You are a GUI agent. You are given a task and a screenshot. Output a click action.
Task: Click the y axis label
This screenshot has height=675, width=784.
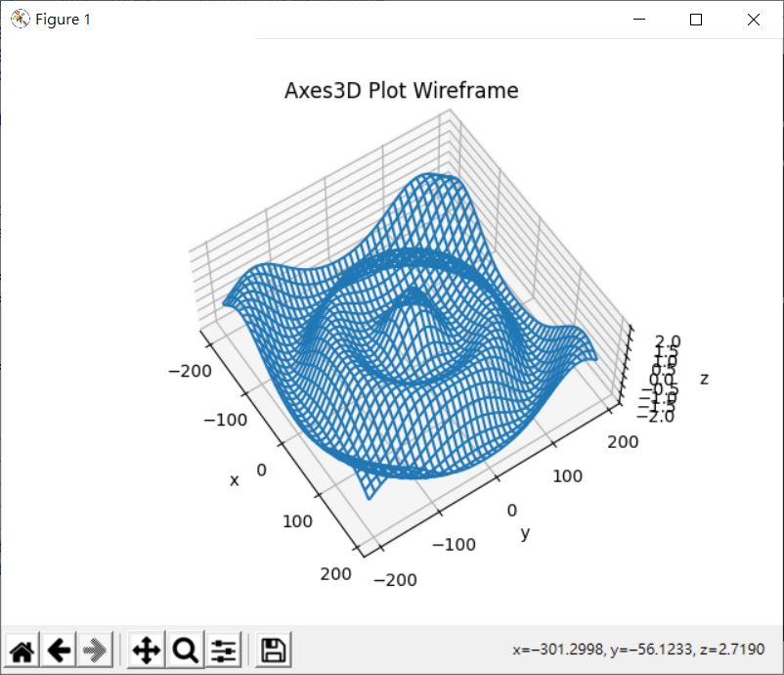click(525, 533)
